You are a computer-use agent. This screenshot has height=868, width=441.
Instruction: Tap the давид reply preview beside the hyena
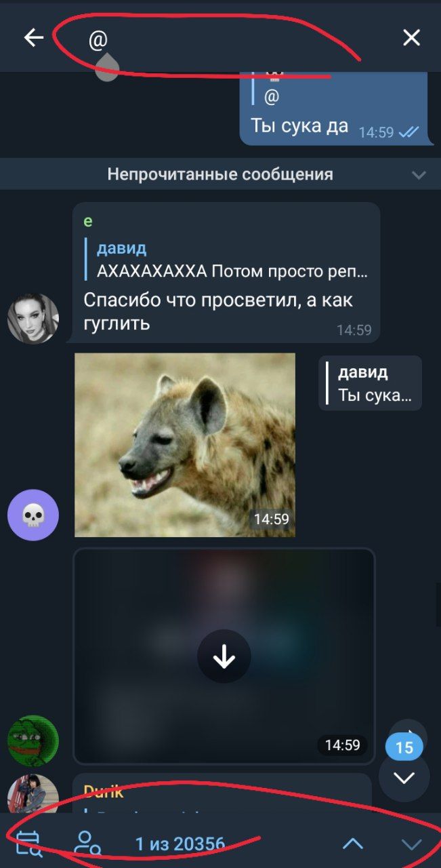(x=370, y=383)
